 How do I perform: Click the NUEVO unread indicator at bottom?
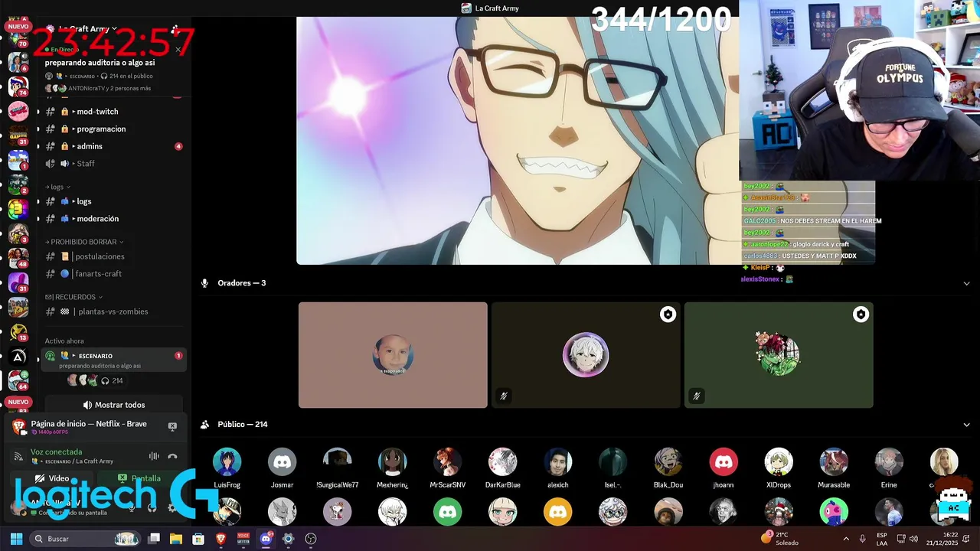[18, 402]
